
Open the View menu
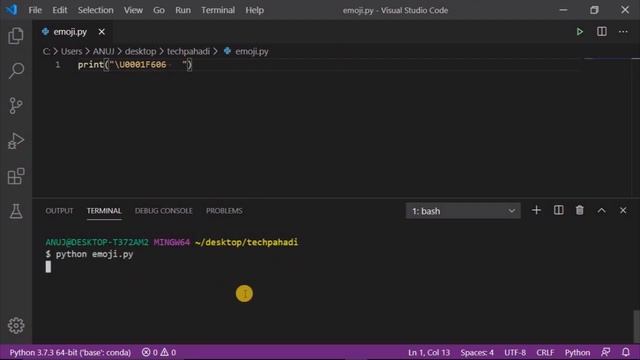133,10
